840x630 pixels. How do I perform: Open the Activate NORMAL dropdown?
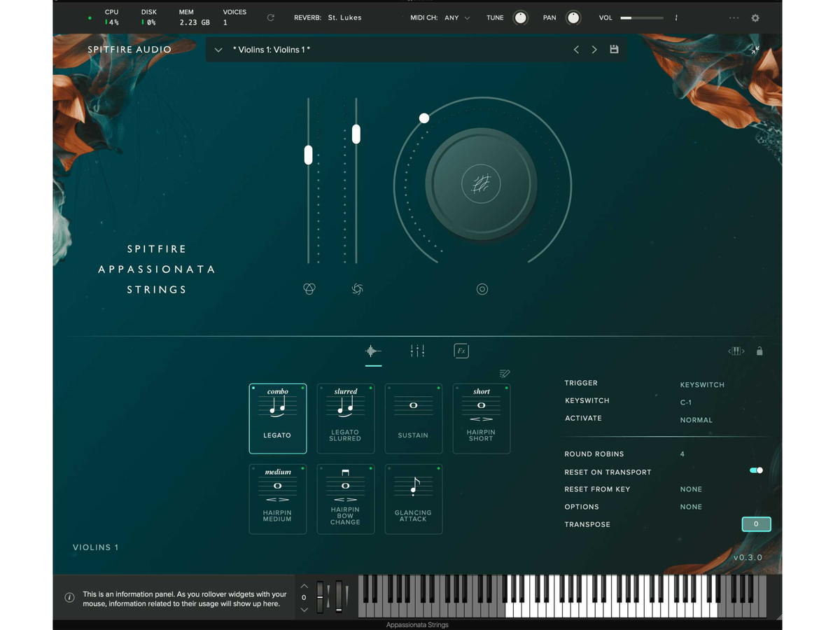click(696, 420)
